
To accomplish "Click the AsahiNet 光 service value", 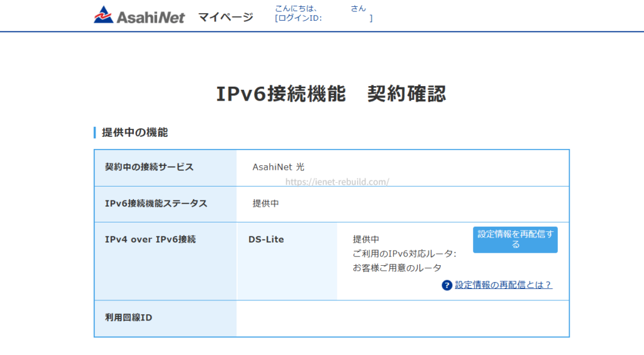I will coord(279,167).
